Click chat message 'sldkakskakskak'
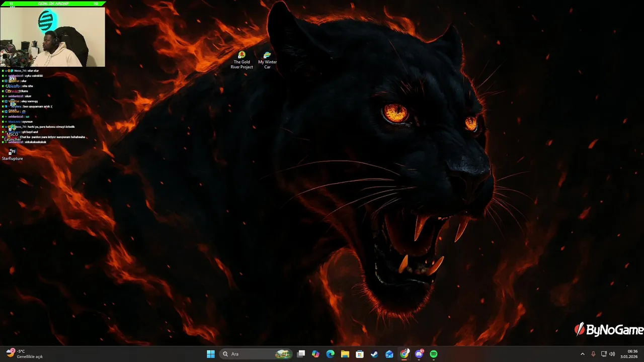Image resolution: width=644 pixels, height=362 pixels. (x=36, y=142)
